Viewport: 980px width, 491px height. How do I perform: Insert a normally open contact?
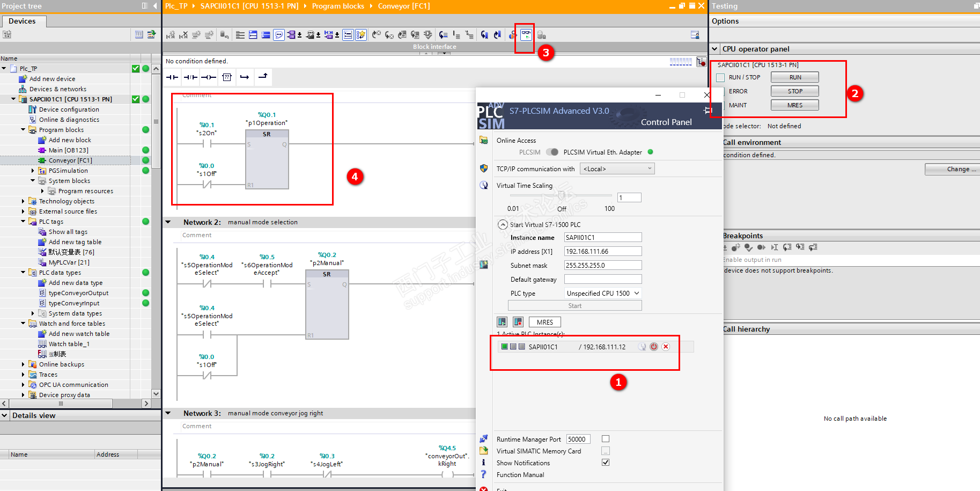click(x=172, y=77)
